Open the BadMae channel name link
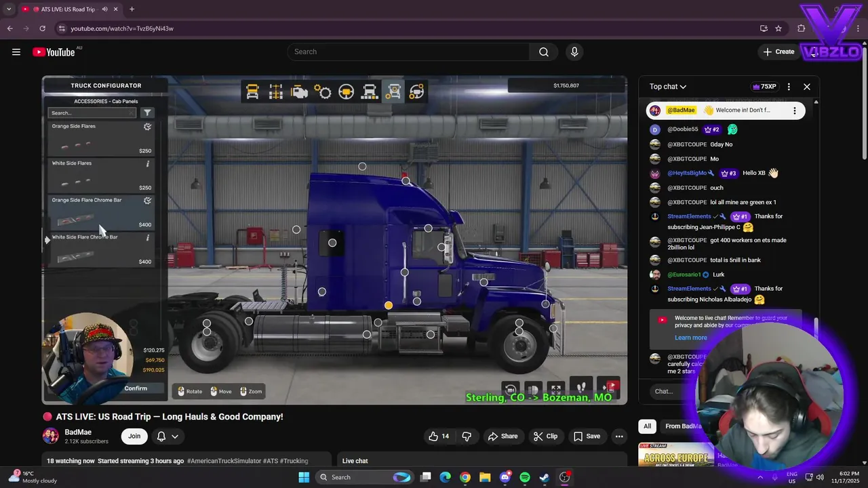The height and width of the screenshot is (488, 868). [x=78, y=432]
